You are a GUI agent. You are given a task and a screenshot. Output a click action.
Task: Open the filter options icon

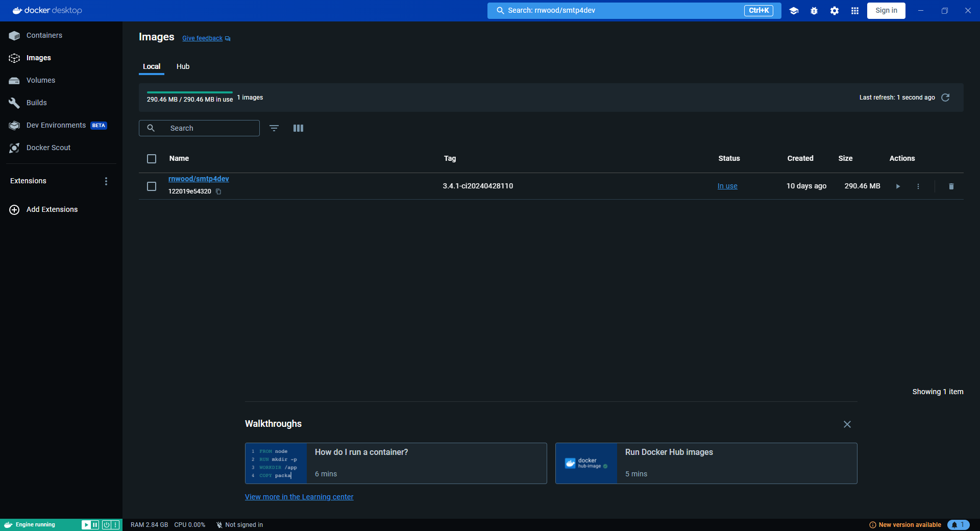pos(274,128)
